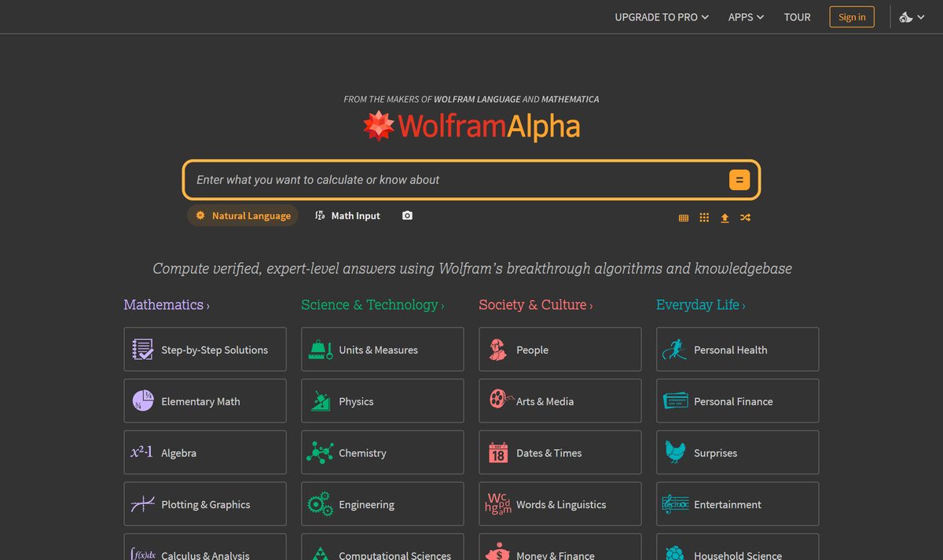
Task: Open the Entertainment topic text
Action: (728, 505)
